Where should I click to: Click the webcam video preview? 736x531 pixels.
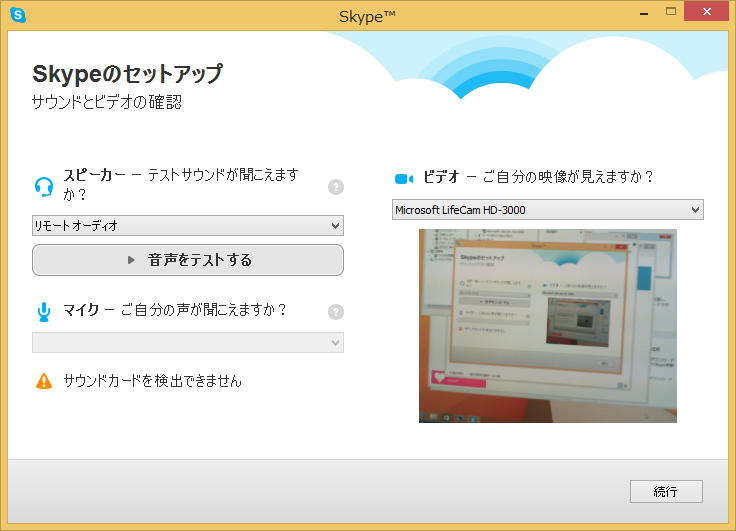pyautogui.click(x=548, y=326)
